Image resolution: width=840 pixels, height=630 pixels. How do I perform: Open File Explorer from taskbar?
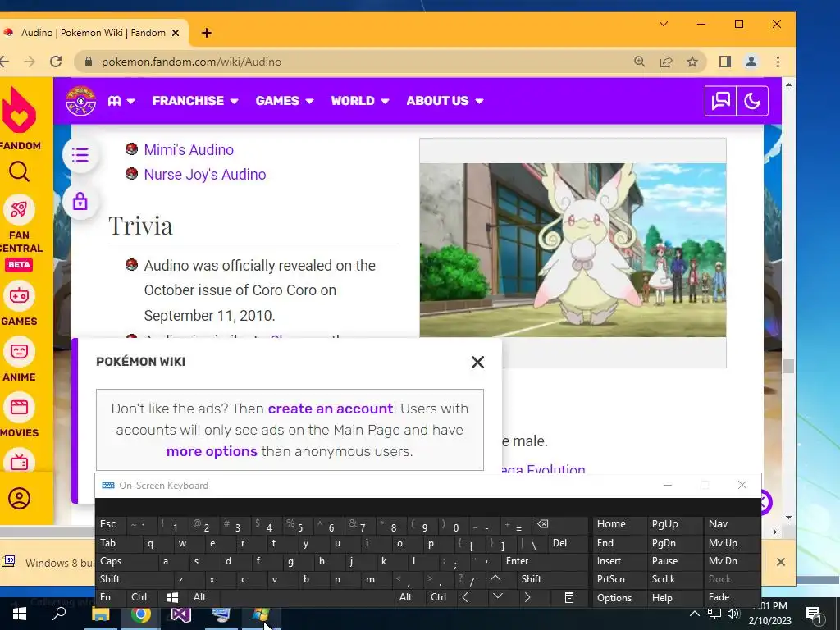click(x=101, y=614)
